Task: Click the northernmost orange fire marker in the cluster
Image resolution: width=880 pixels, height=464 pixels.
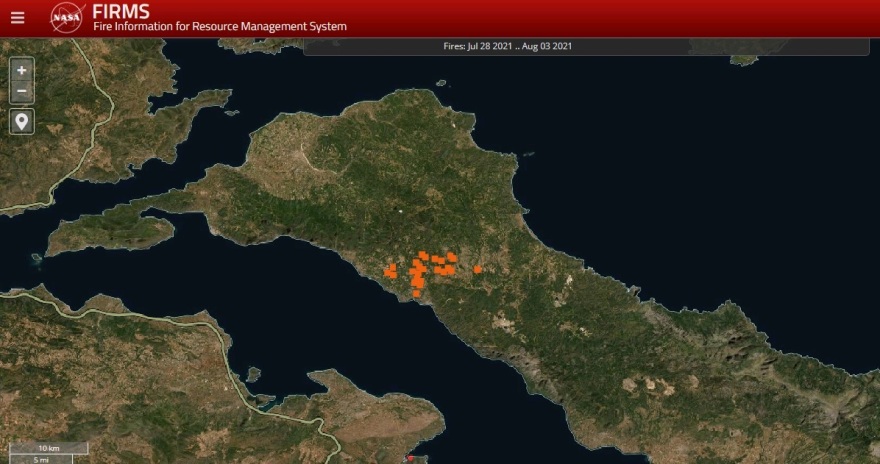Action: coord(424,255)
